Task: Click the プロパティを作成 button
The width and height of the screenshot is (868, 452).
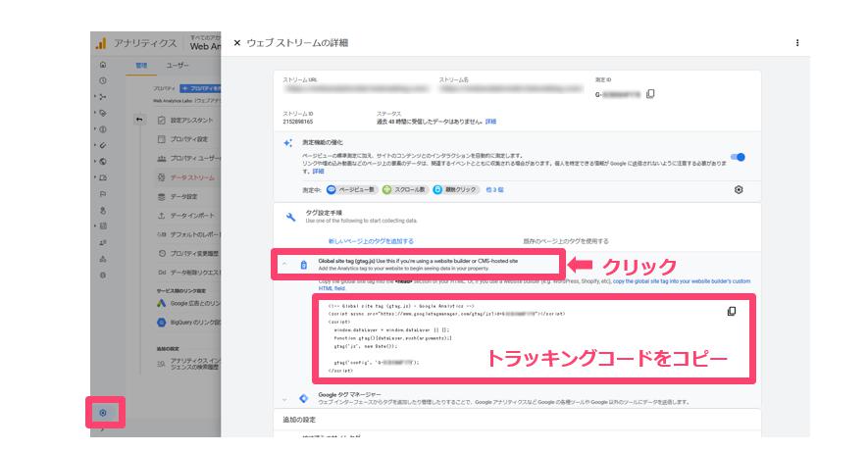Action: click(x=200, y=88)
